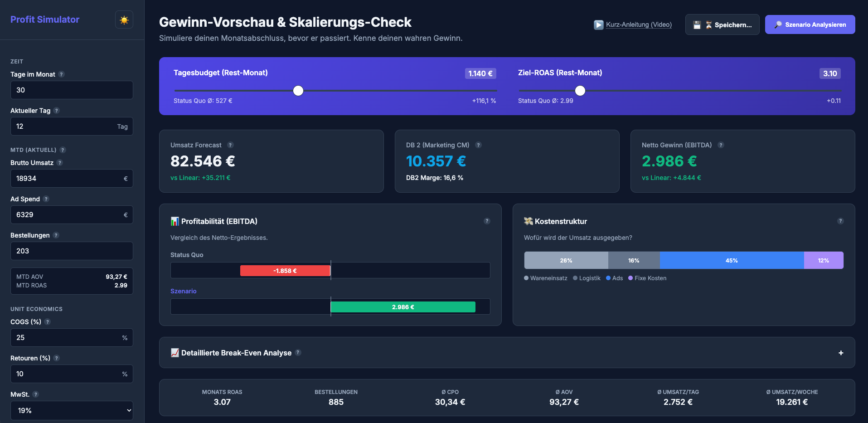Open the MwSt. dropdown

tap(71, 410)
